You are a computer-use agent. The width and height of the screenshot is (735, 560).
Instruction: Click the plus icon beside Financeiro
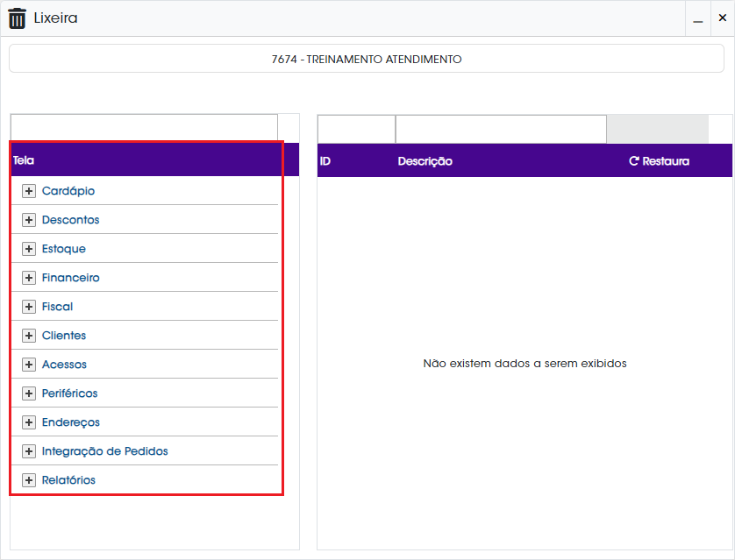[x=29, y=278]
